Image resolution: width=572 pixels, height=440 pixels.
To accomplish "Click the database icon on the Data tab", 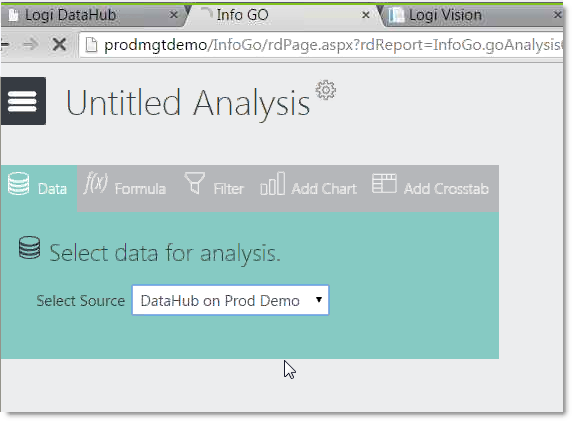I will pyautogui.click(x=18, y=184).
